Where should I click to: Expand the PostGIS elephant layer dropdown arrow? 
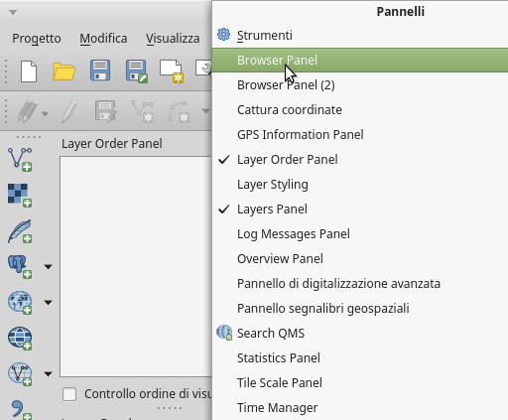pos(49,267)
